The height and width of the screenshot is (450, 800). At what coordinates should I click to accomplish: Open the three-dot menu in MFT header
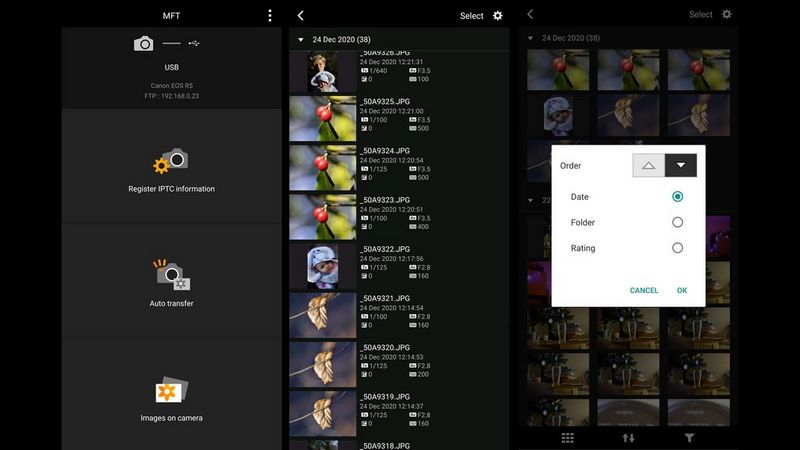point(270,16)
